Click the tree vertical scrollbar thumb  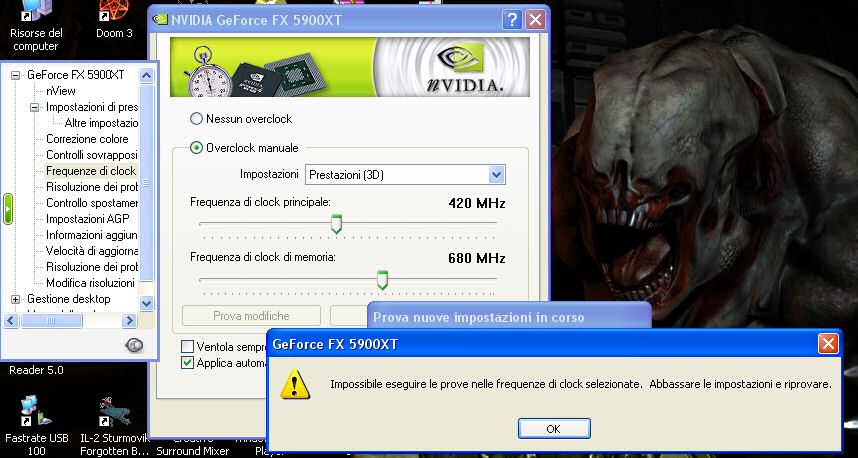146,183
